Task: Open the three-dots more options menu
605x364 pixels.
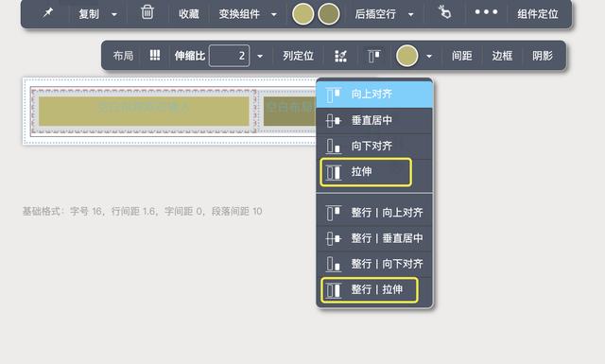Action: pyautogui.click(x=486, y=12)
